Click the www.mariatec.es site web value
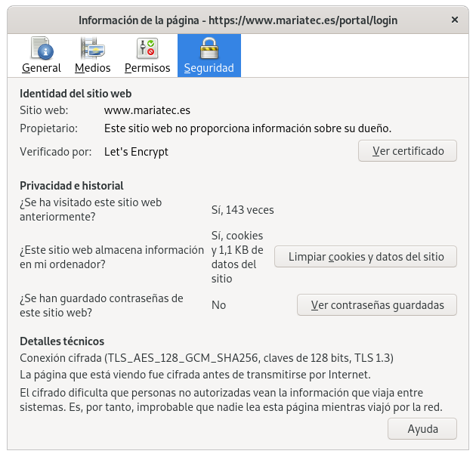The image size is (476, 457). 147,110
